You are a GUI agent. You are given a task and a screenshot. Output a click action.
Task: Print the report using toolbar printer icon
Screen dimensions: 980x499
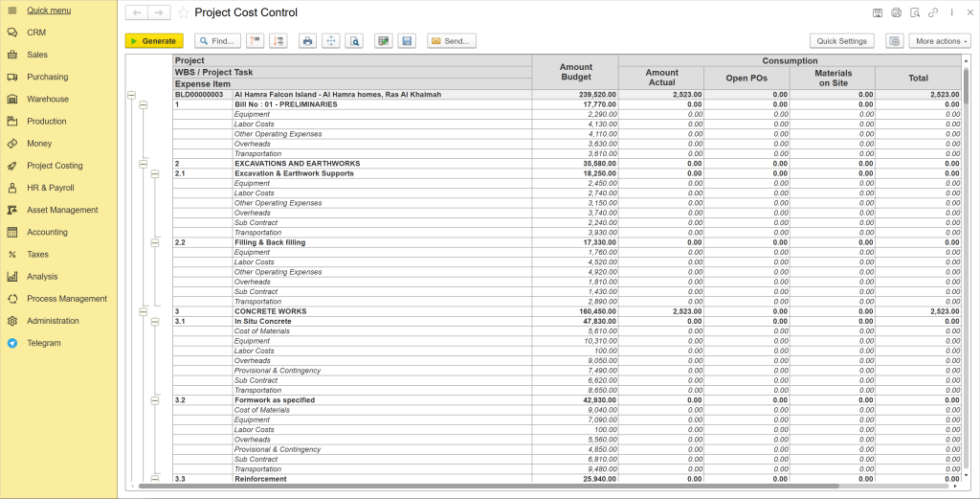pos(307,40)
